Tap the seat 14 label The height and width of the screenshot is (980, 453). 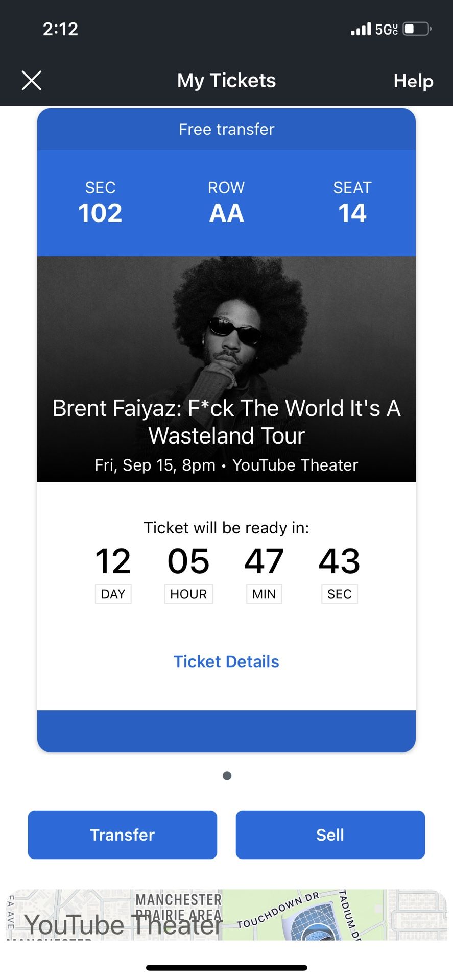point(352,204)
